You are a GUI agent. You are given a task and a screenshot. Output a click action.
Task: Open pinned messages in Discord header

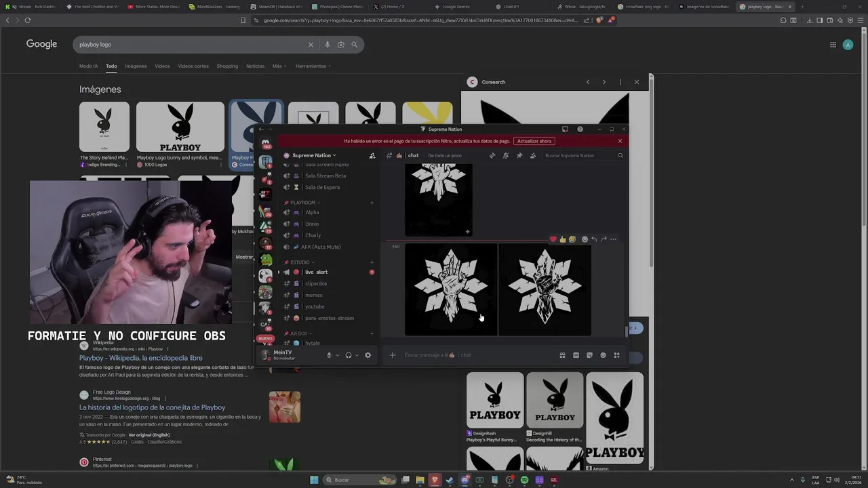click(x=519, y=155)
